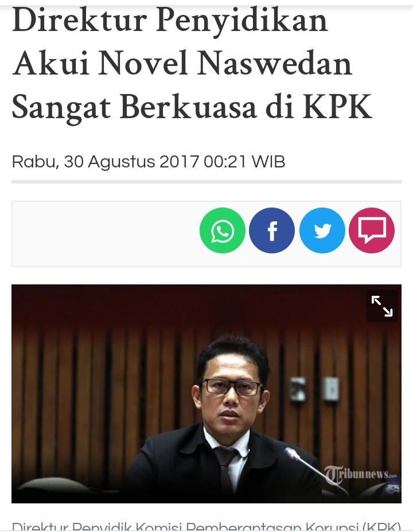Click the headline line "Direktur Penyidikan"
The image size is (413, 532).
[x=170, y=22]
